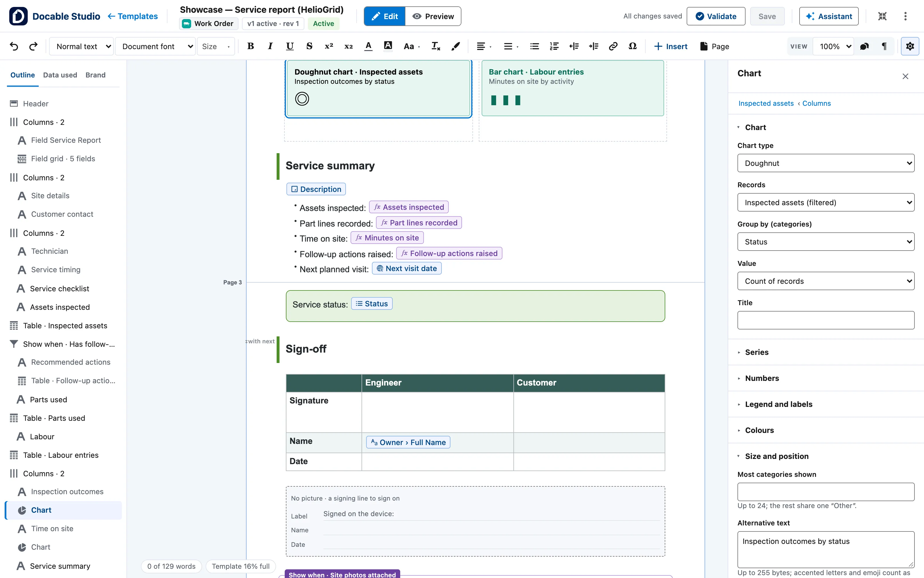Screen dimensions: 924x578
Task: Open the Page menu
Action: 715,46
